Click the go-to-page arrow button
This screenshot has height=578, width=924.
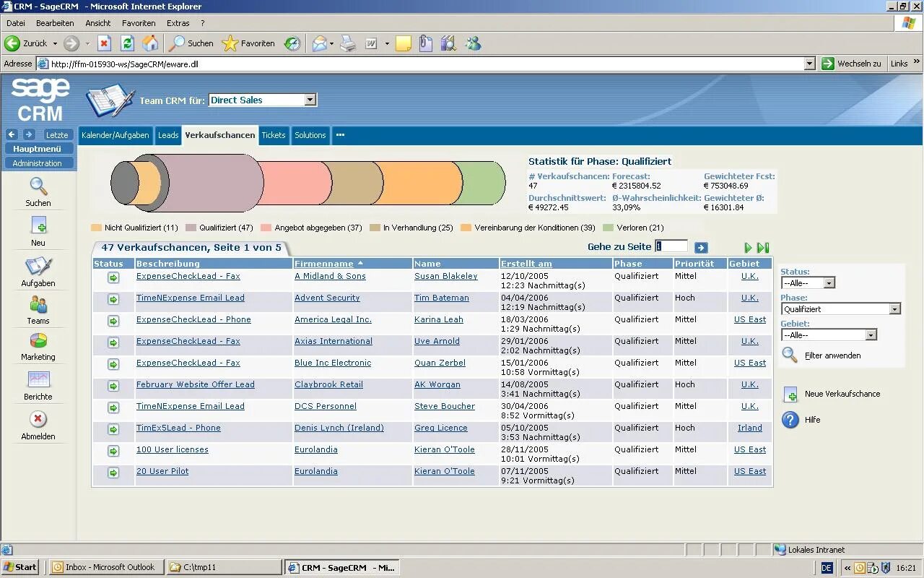pyautogui.click(x=701, y=247)
